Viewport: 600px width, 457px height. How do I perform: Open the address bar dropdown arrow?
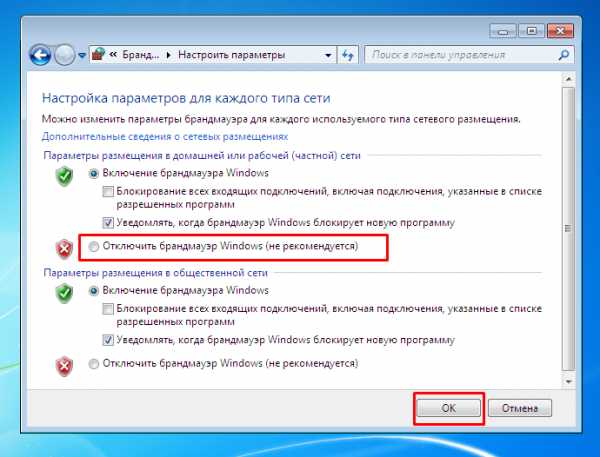[x=327, y=53]
